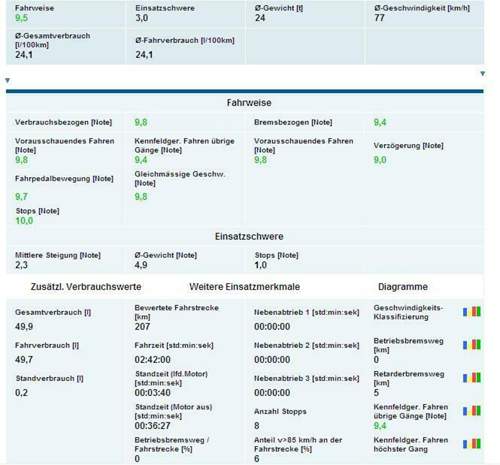Click the Fahrpedalbewegung [Note] label
Image resolution: width=500 pixels, height=465 pixels.
point(64,179)
